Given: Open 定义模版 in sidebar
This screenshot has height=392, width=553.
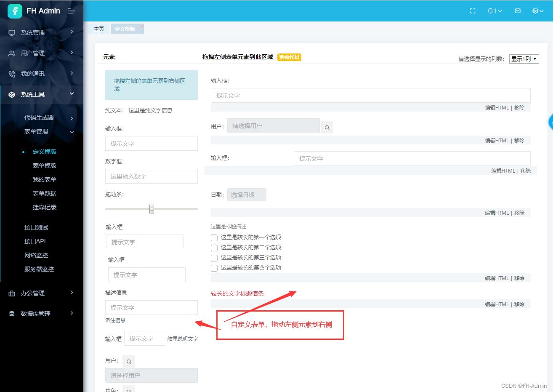Looking at the screenshot, I should pyautogui.click(x=45, y=152).
